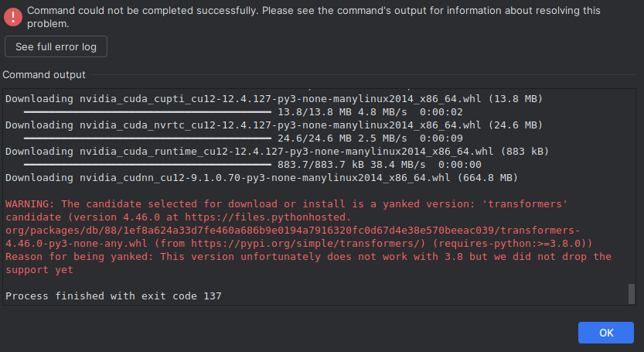Click the transformers-4.46.0-py3-none-any.whl filename text
The width and height of the screenshot is (644, 352).
click(77, 244)
